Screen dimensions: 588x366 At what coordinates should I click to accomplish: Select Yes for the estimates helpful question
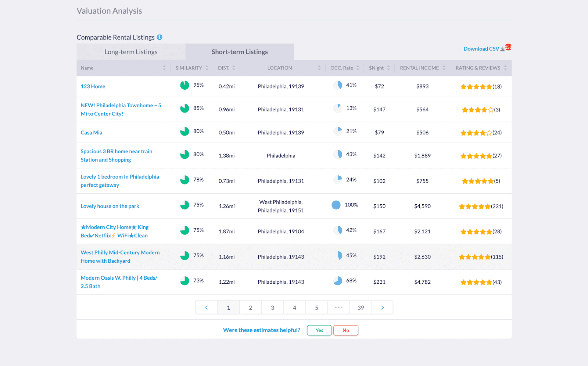(319, 330)
